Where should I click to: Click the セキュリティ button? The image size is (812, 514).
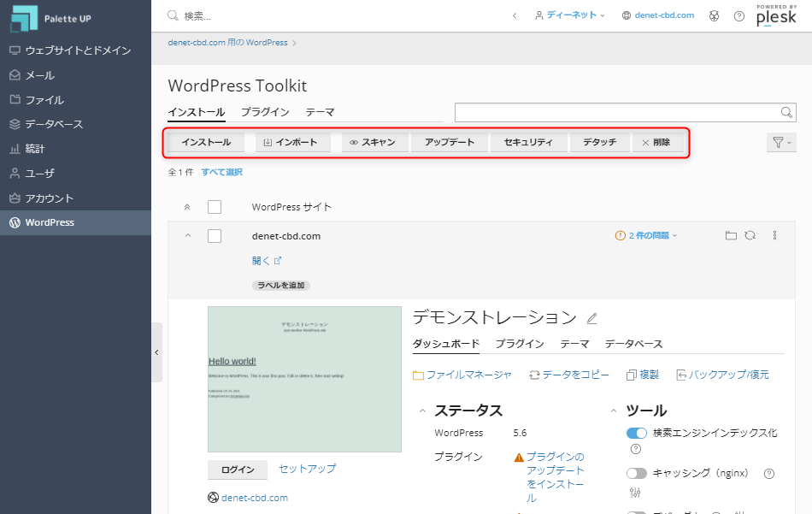[528, 142]
